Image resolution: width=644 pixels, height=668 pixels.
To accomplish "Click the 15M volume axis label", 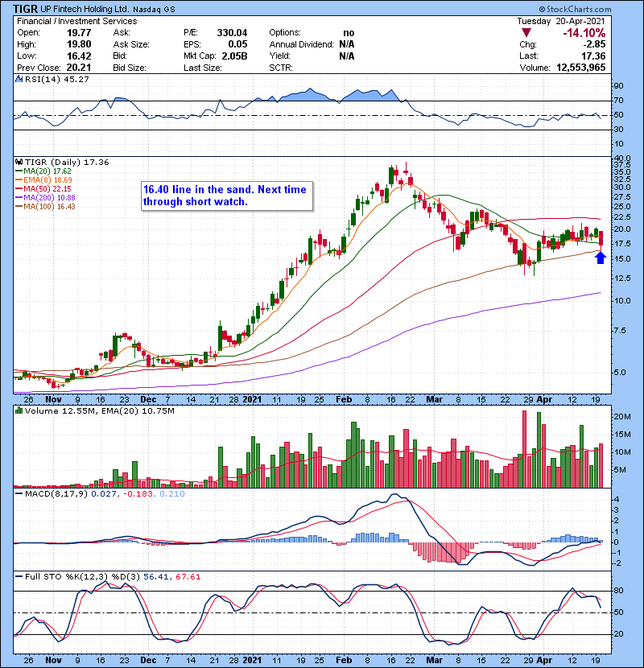I will click(x=621, y=435).
